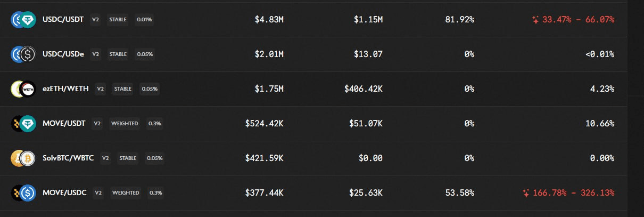This screenshot has width=644, height=217.
Task: Click the USDC/USDT token pair icon
Action: [x=23, y=20]
